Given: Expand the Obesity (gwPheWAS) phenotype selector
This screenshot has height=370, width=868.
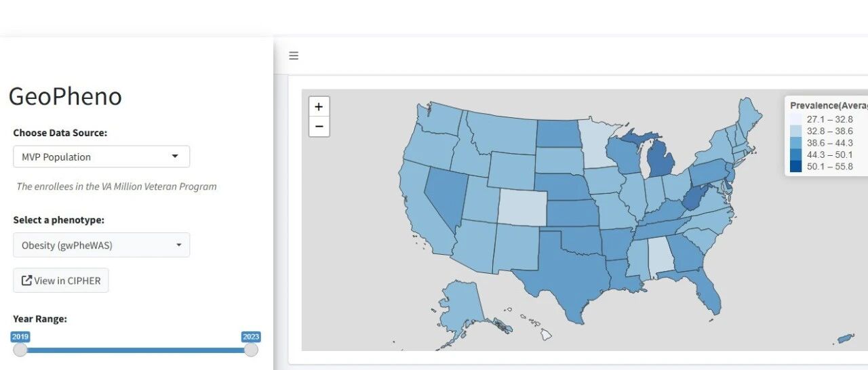Looking at the screenshot, I should coord(101,245).
